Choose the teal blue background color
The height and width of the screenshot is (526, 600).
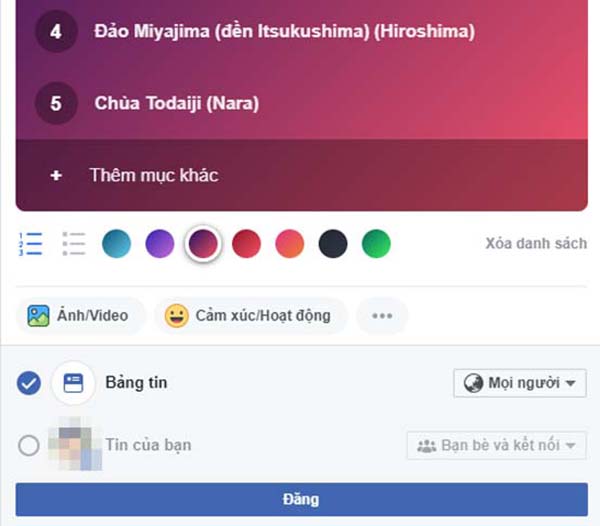[117, 244]
